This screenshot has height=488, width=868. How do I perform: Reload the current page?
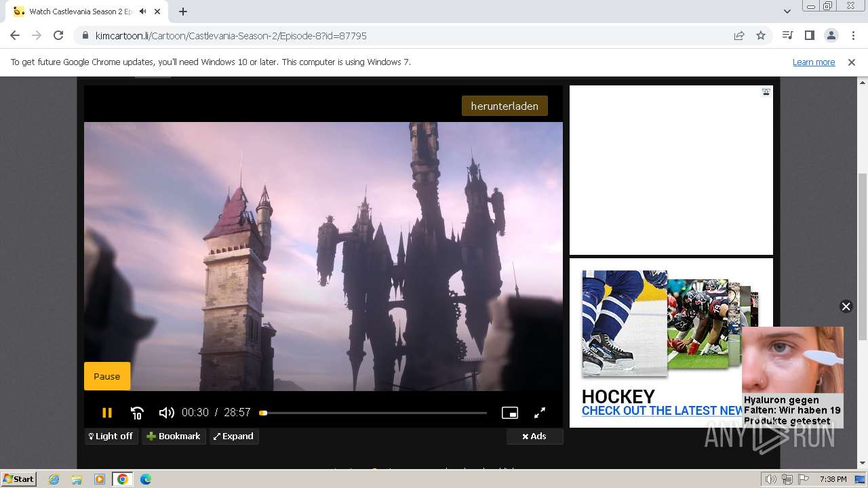pos(58,35)
